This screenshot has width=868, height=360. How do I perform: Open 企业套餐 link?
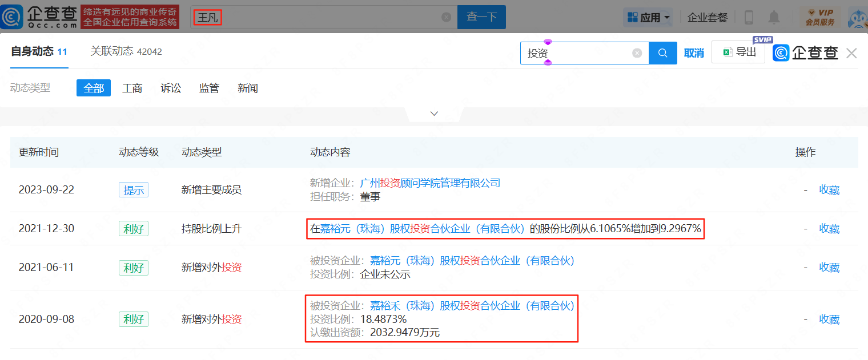click(708, 18)
